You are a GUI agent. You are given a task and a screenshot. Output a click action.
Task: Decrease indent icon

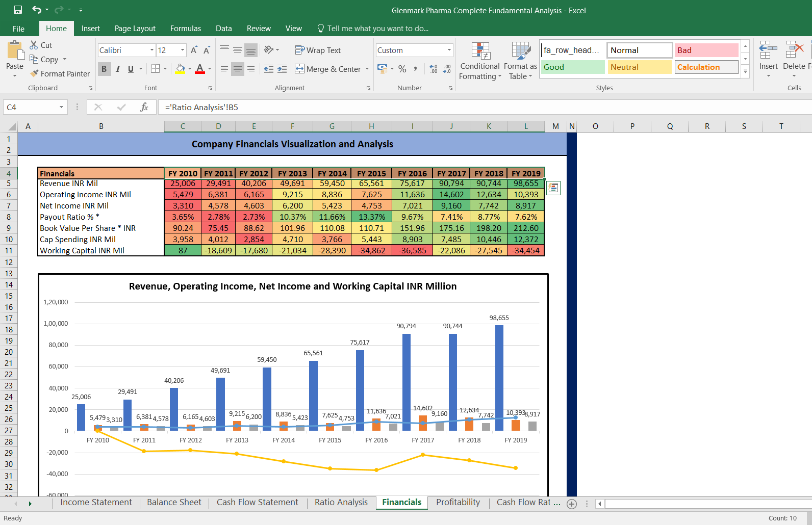point(269,69)
